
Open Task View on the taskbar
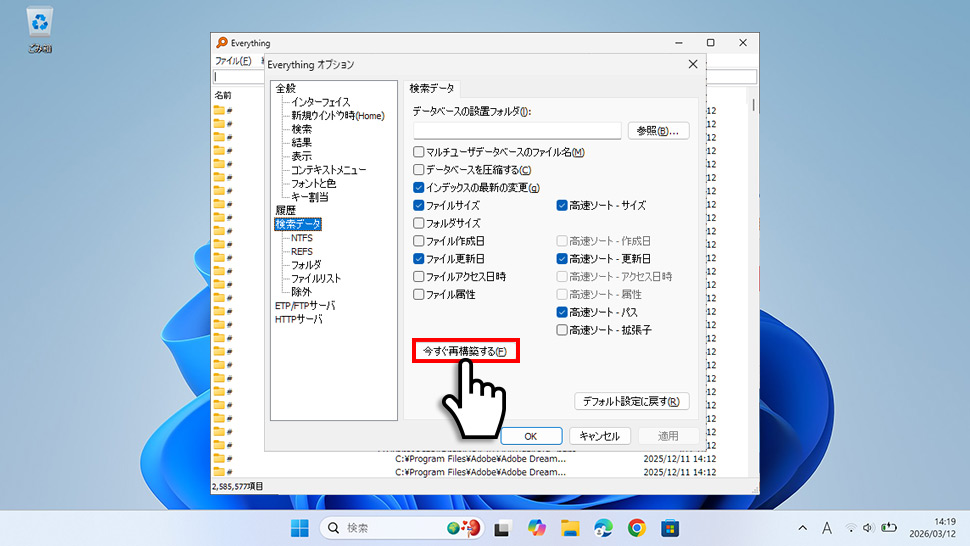point(502,528)
